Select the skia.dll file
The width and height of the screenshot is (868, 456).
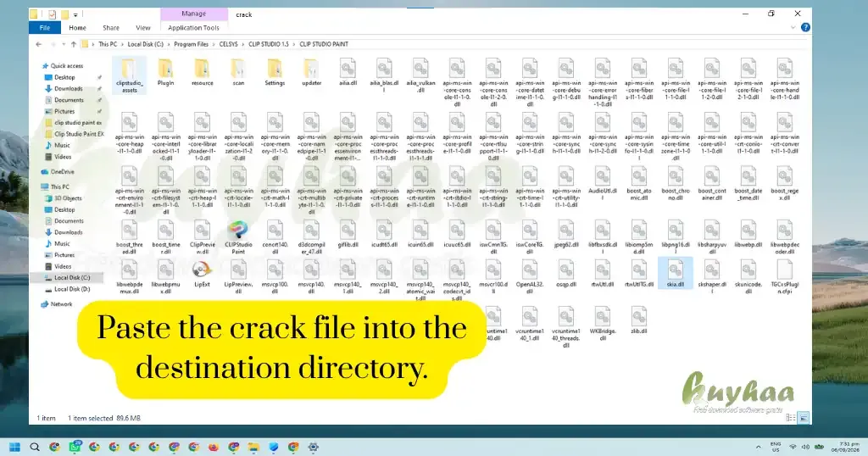(676, 274)
